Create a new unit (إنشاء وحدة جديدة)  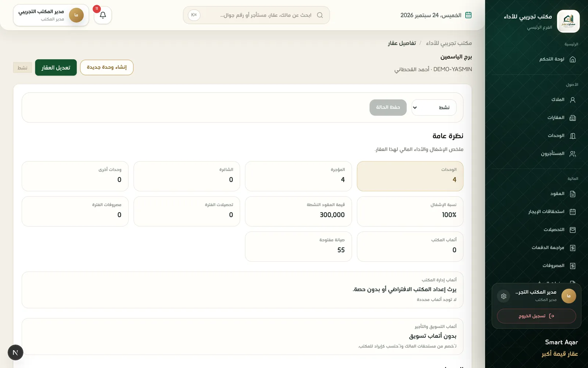107,67
